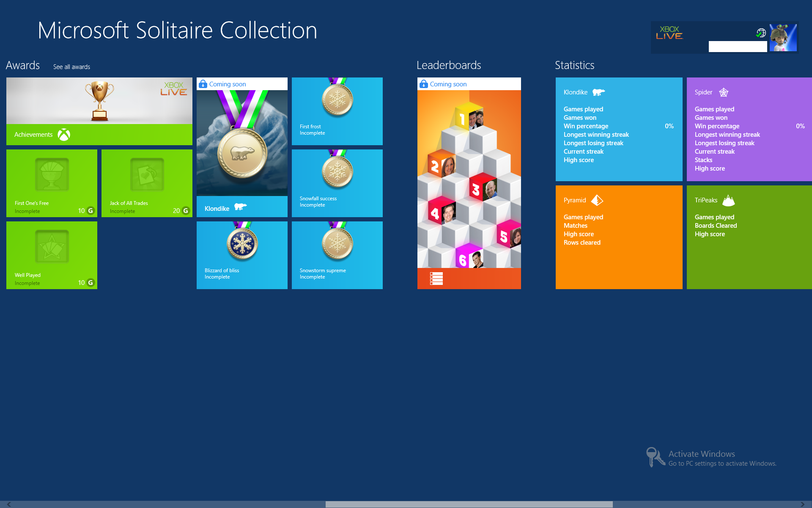Click the online status globe icon
The width and height of the screenshot is (812, 508).
[761, 33]
